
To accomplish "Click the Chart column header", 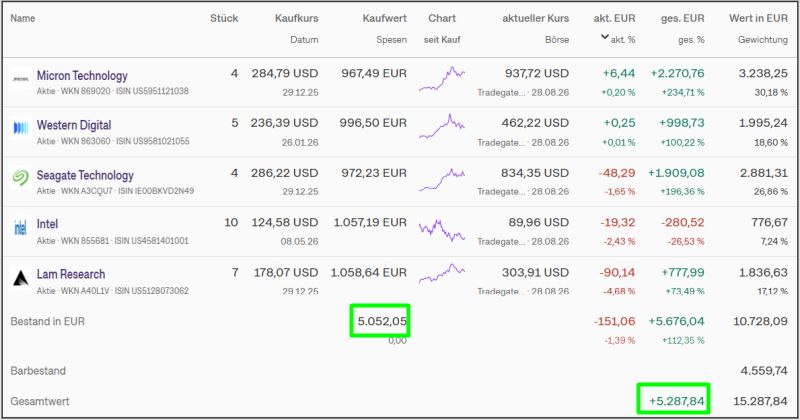I will [x=442, y=18].
